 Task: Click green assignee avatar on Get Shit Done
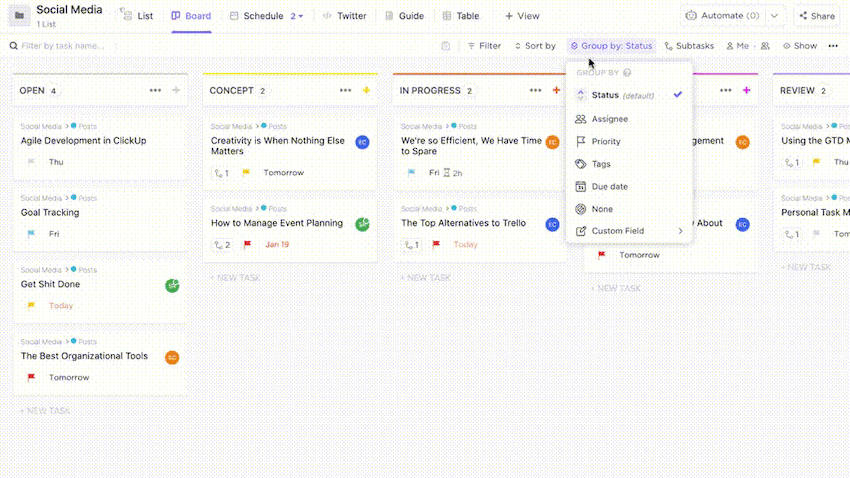click(x=172, y=286)
